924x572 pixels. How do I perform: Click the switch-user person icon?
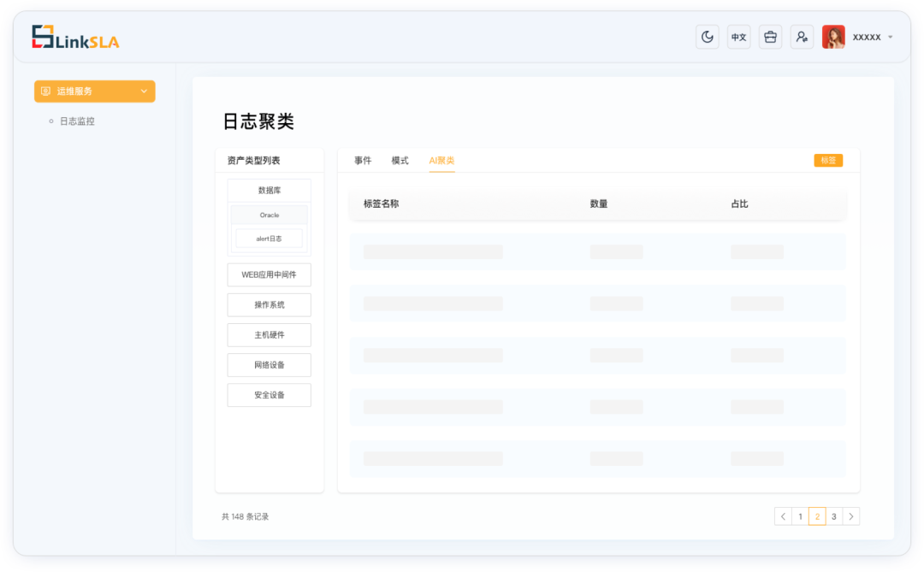point(802,37)
